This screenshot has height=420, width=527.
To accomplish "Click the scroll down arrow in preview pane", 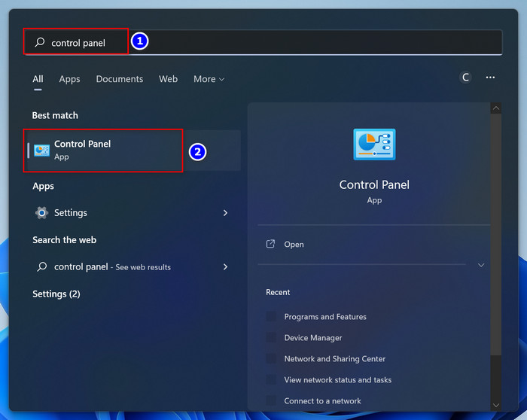I will coord(495,405).
